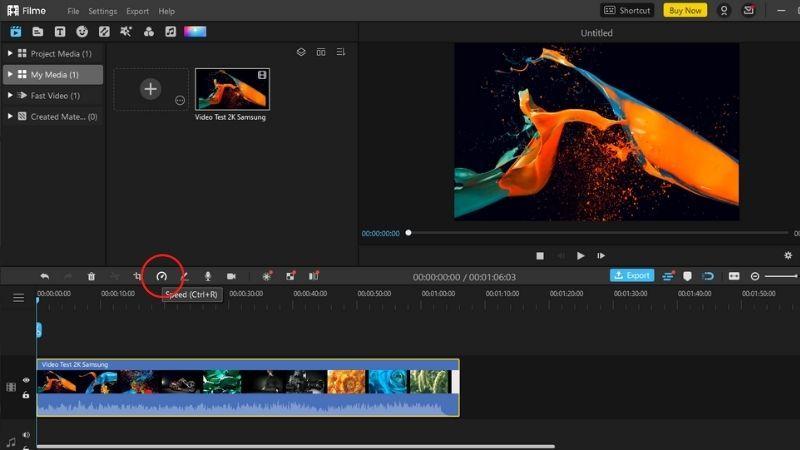The image size is (800, 450).
Task: Click the plus button to import media
Action: (151, 89)
